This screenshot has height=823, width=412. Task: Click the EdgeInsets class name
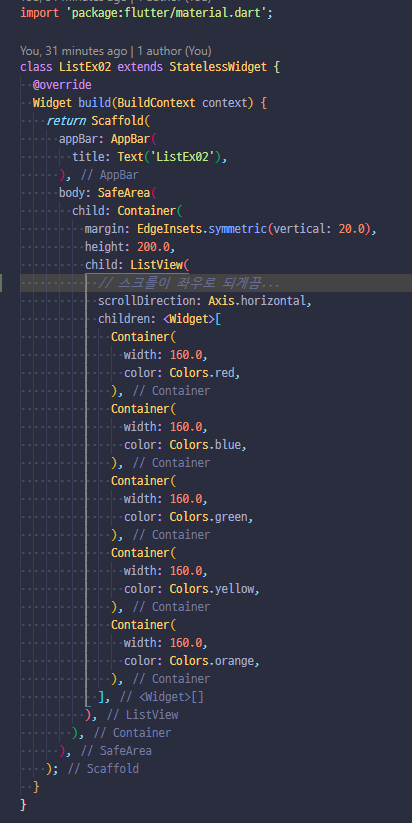pos(170,229)
